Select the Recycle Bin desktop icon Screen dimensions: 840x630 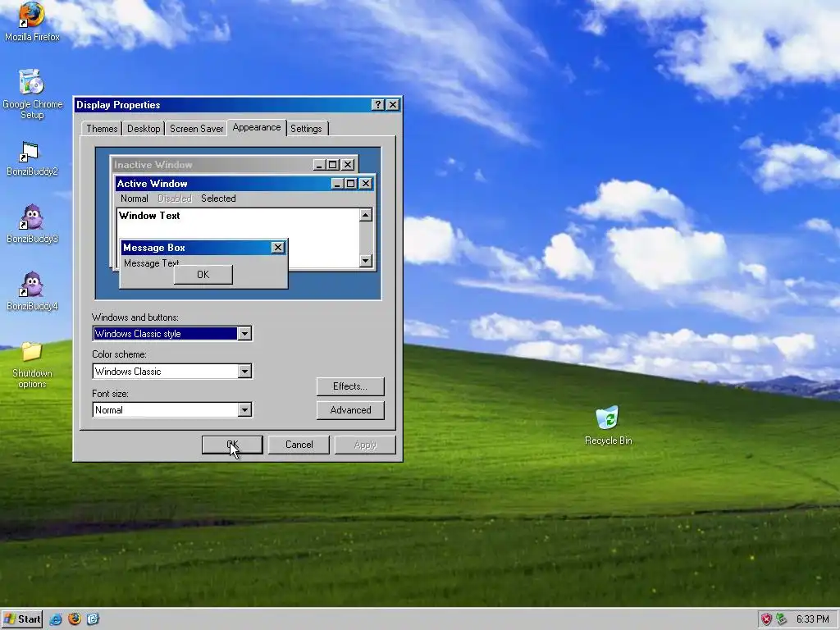[x=608, y=426]
